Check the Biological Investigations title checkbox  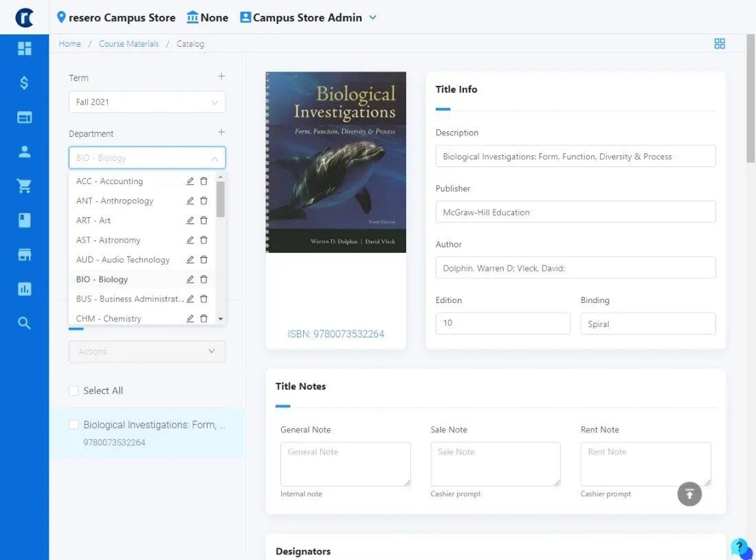74,424
